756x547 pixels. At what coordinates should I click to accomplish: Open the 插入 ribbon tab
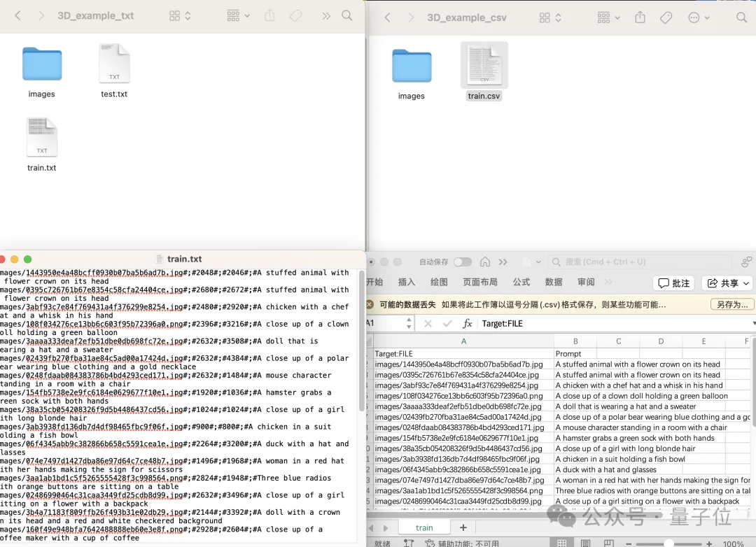[x=407, y=282]
